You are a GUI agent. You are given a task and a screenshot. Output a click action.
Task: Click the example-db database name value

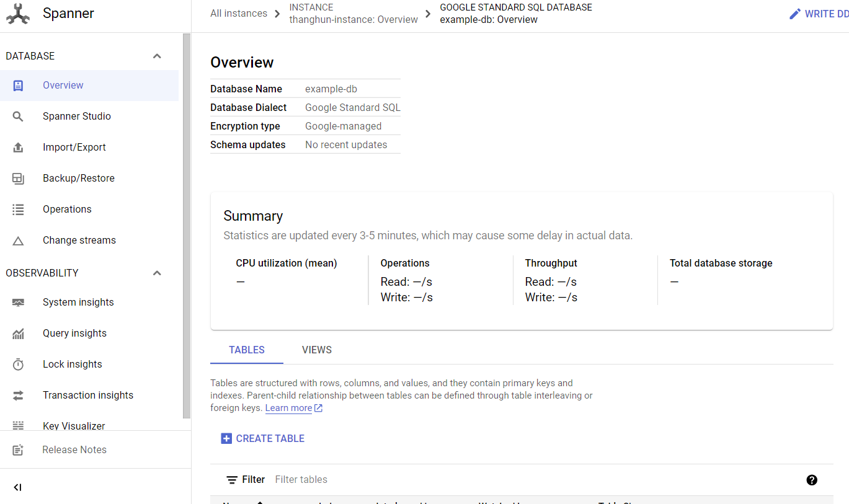coord(331,89)
